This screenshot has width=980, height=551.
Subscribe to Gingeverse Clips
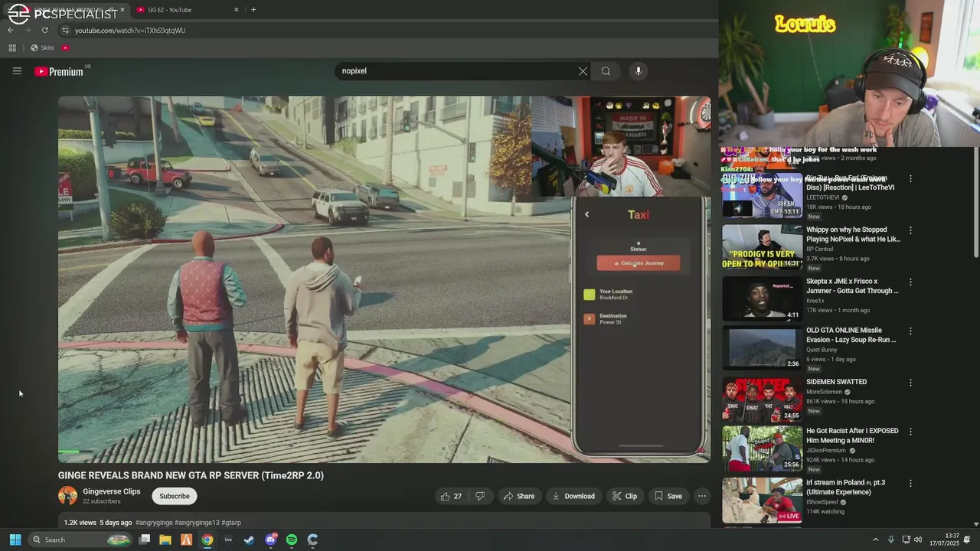point(174,496)
